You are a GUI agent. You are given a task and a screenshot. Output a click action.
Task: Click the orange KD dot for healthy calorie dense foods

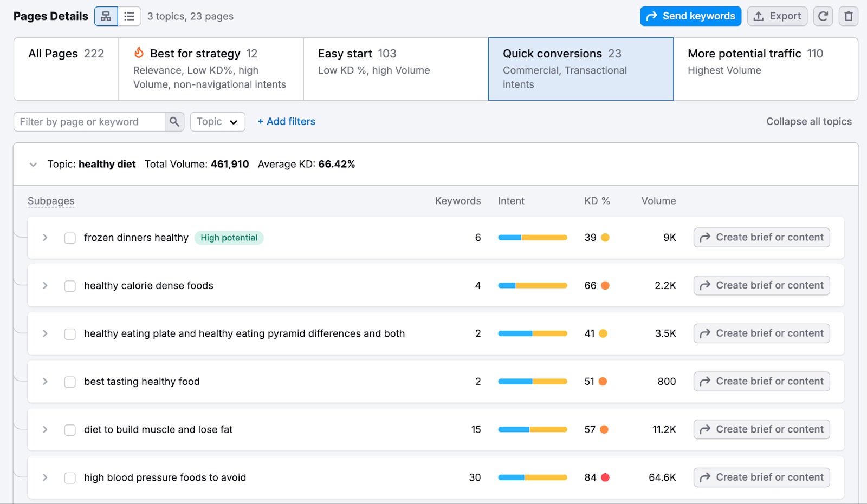(605, 285)
